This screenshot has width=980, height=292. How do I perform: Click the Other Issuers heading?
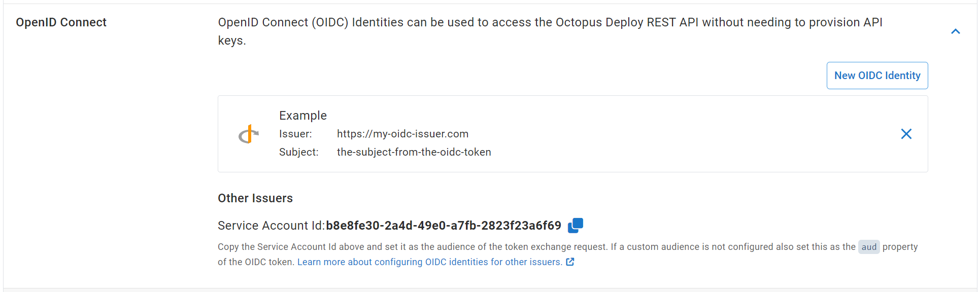click(x=255, y=198)
